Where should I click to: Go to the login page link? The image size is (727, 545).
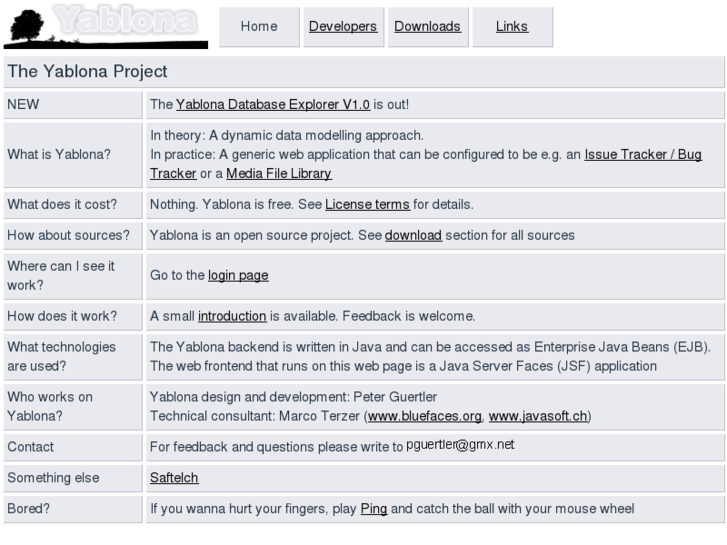pos(238,276)
